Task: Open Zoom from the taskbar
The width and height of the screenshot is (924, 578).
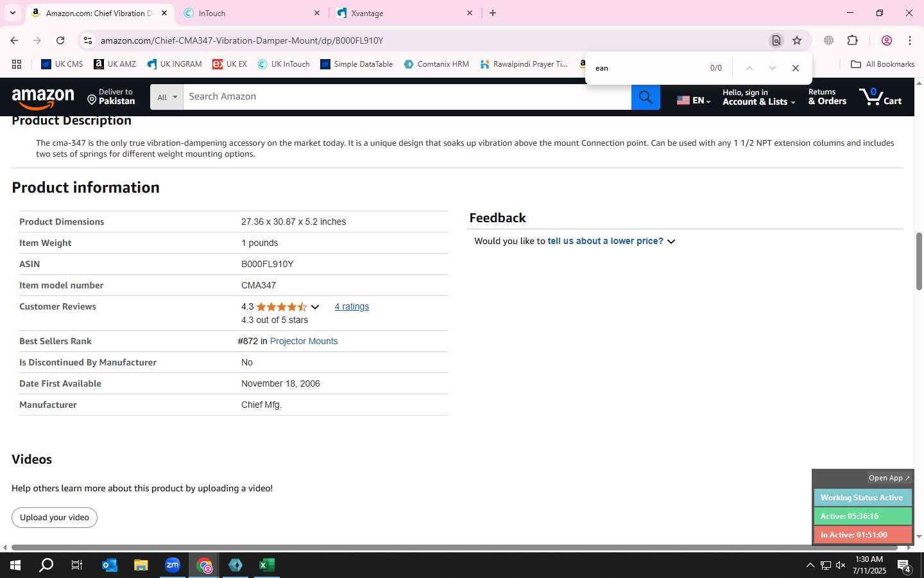Action: [173, 565]
